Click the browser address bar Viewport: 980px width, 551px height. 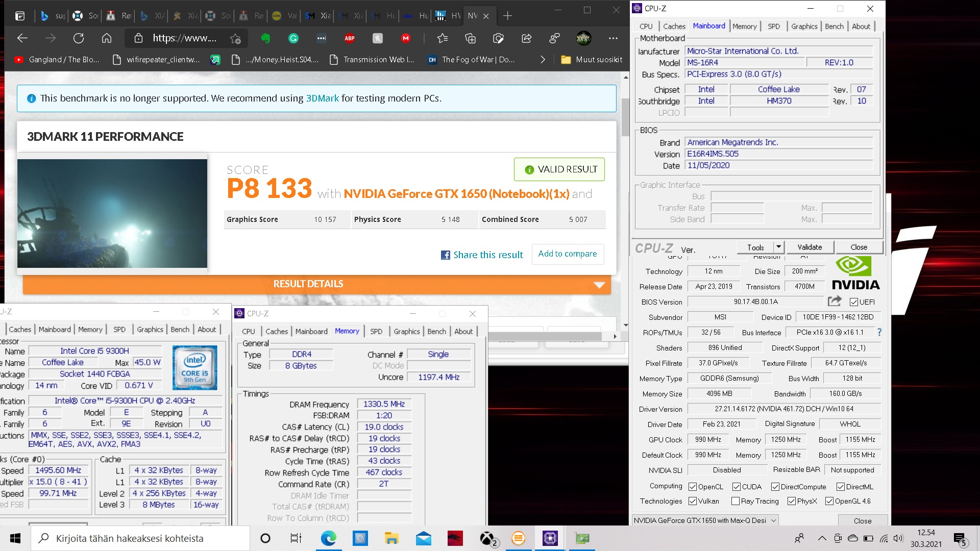185,38
